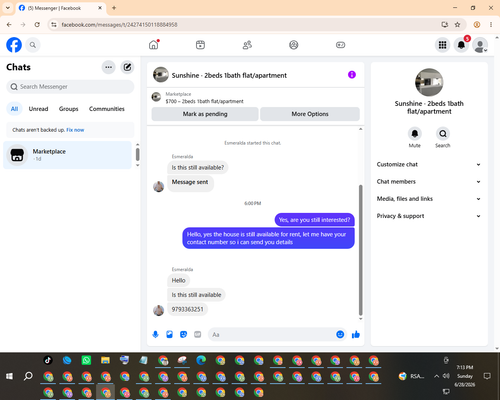The width and height of the screenshot is (500, 400).
Task: Go back in the browser
Action: coord(9,25)
